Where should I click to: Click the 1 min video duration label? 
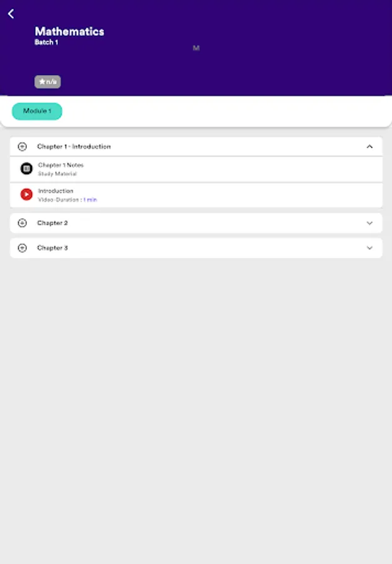click(90, 200)
